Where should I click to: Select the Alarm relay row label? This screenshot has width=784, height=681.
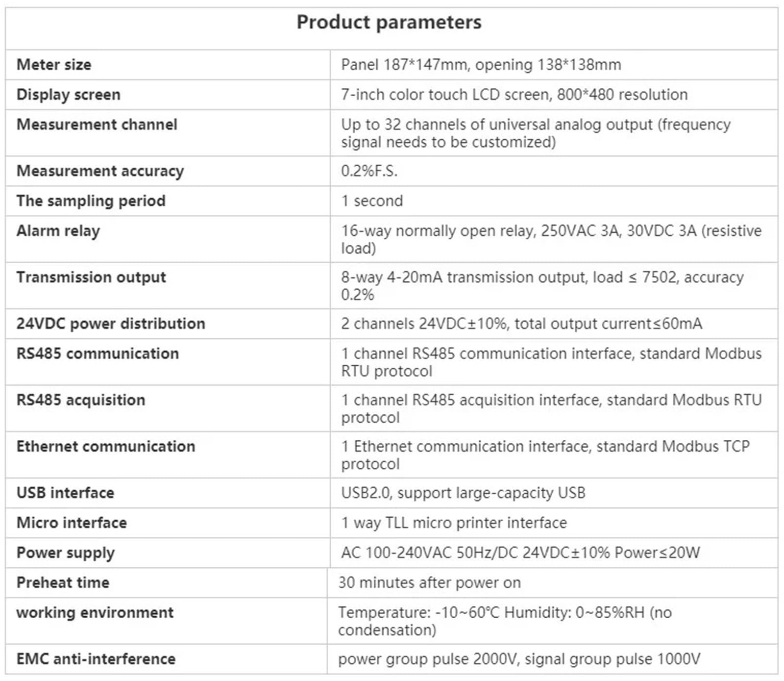coord(58,231)
